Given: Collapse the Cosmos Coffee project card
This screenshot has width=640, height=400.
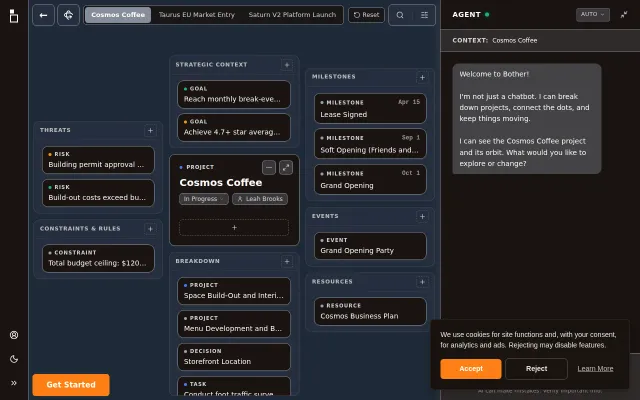Looking at the screenshot, I should [269, 167].
